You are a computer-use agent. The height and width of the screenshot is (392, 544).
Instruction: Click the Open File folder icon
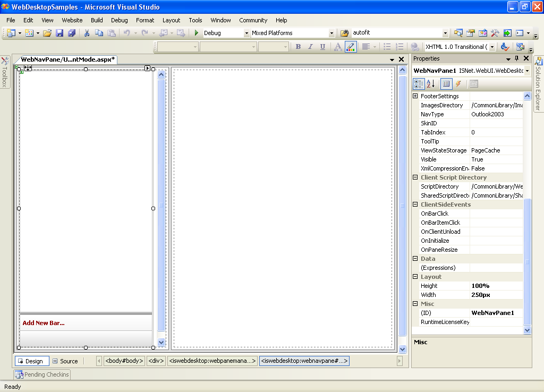pos(47,33)
